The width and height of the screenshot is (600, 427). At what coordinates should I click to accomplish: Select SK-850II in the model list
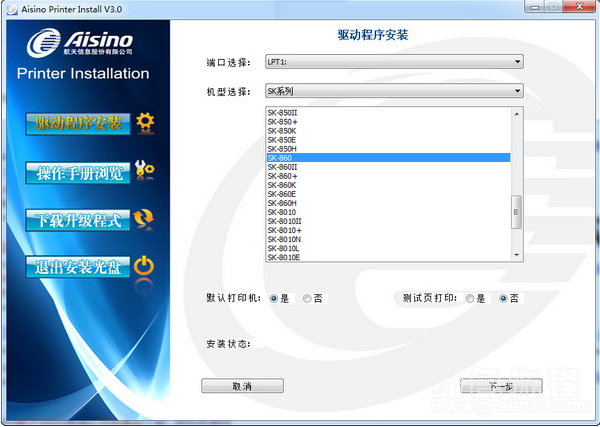pos(388,112)
